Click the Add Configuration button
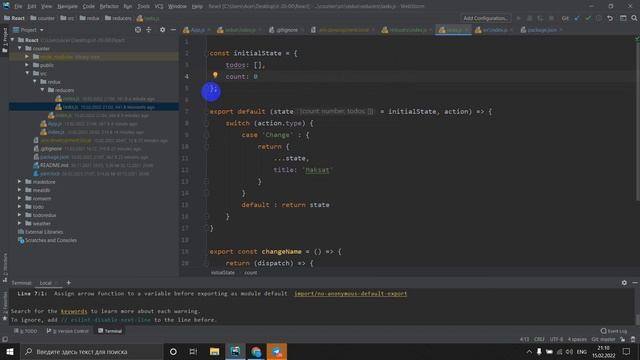The height and width of the screenshot is (360, 640). pyautogui.click(x=485, y=18)
